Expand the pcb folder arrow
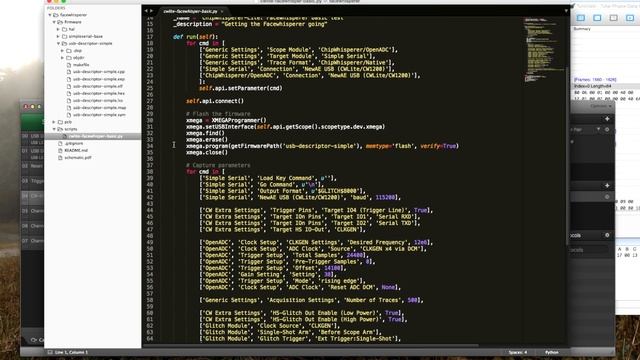640x360 pixels. pos(54,122)
